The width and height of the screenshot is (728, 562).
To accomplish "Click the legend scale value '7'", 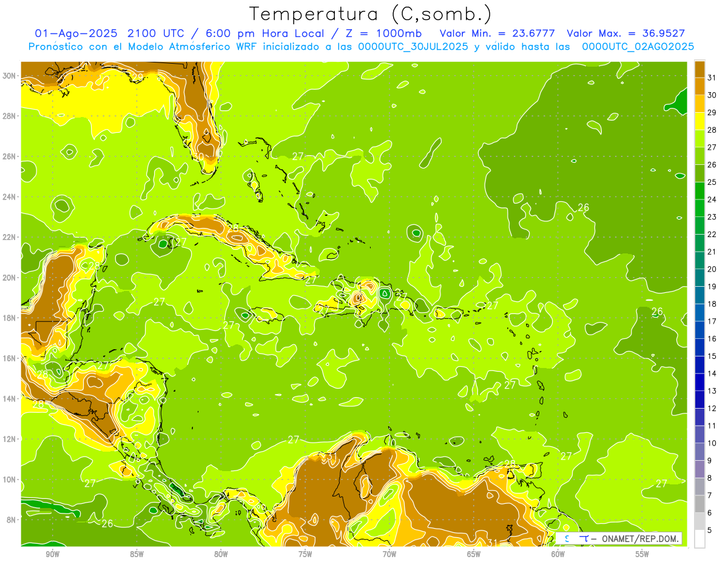I will point(710,495).
